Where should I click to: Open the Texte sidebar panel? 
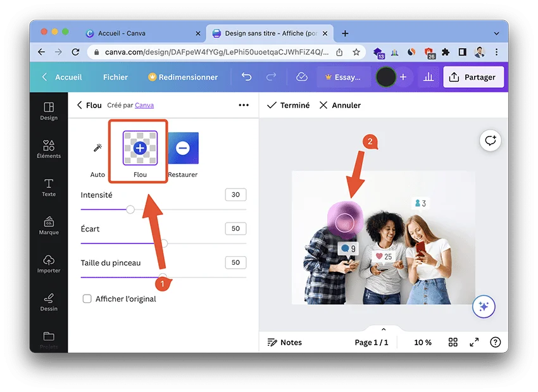point(49,187)
